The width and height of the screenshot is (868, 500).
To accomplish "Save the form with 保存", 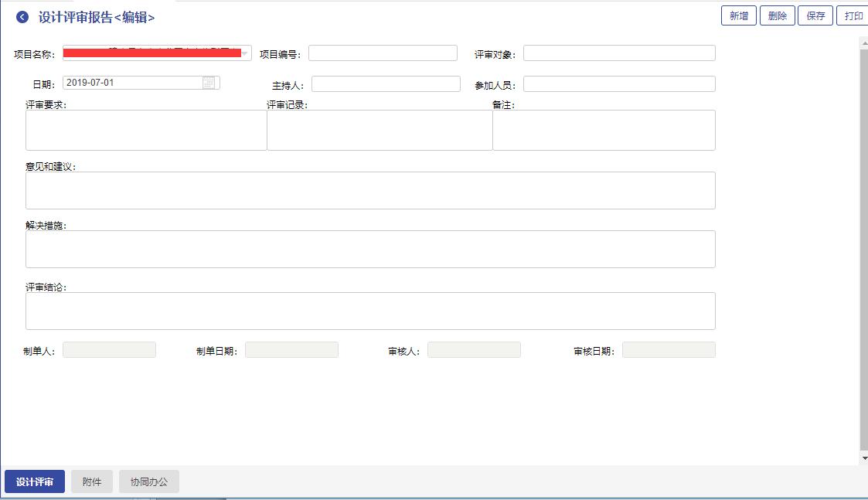I will tap(815, 16).
